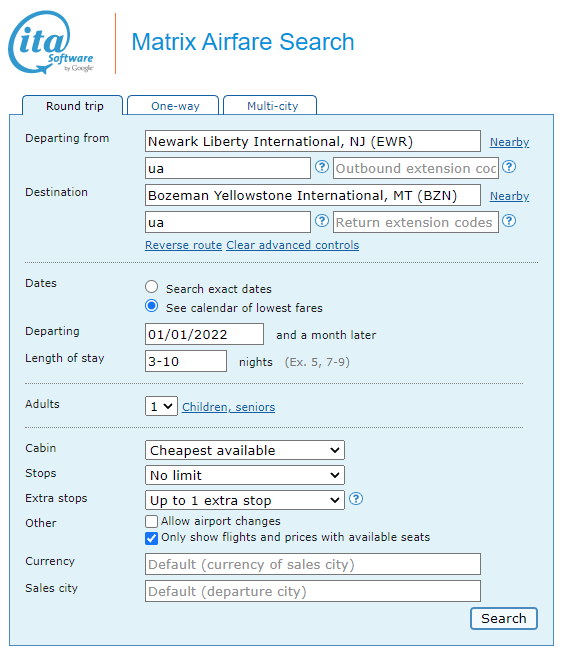Open help icon beside outbound extension codes

click(x=509, y=167)
